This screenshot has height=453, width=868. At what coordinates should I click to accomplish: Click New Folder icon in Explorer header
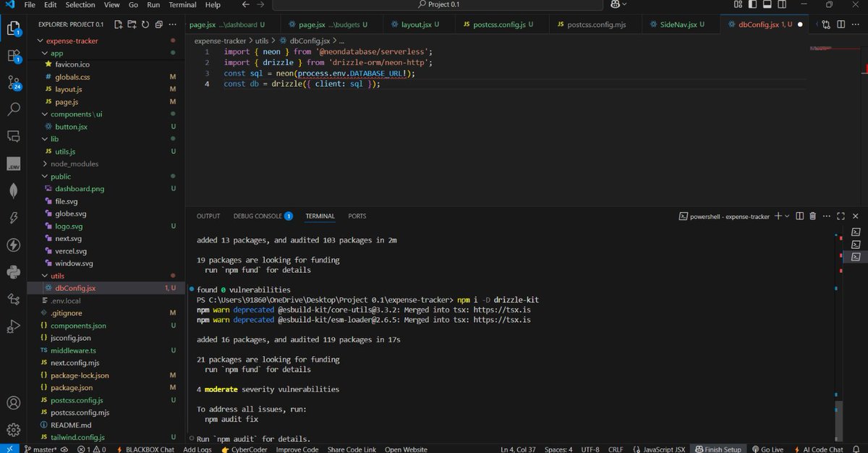[x=132, y=25]
